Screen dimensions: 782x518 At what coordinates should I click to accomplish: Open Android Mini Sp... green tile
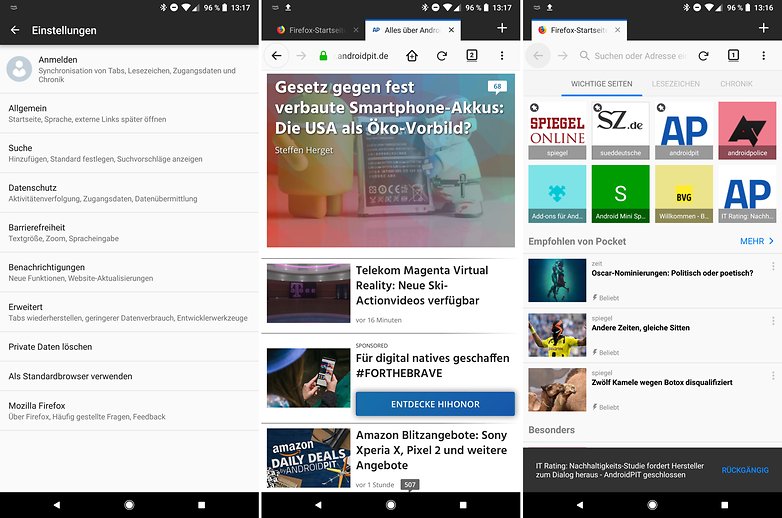tap(620, 194)
